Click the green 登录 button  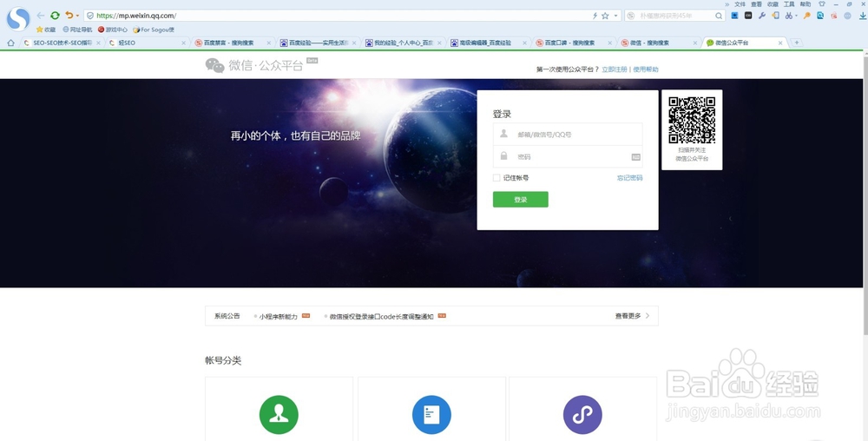520,199
